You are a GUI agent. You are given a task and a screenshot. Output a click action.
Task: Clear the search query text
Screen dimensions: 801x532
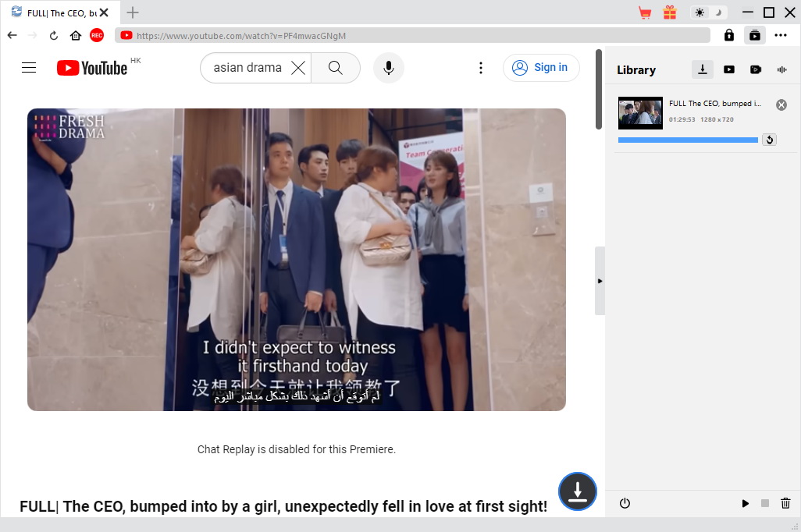click(298, 68)
